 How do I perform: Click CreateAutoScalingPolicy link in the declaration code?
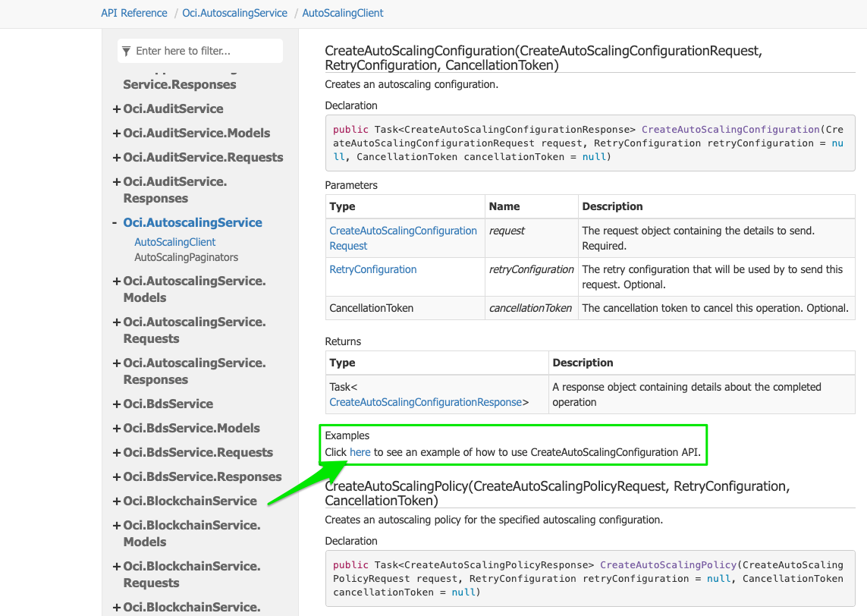668,564
